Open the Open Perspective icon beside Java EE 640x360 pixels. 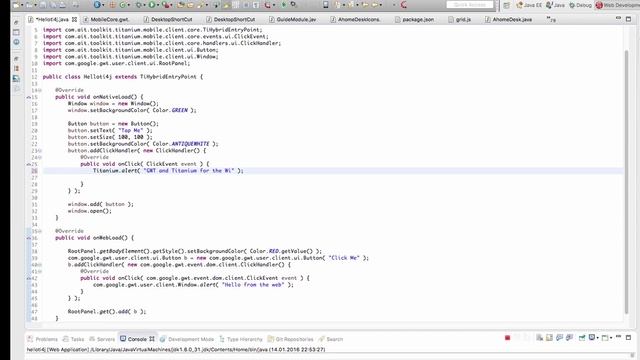coord(507,5)
